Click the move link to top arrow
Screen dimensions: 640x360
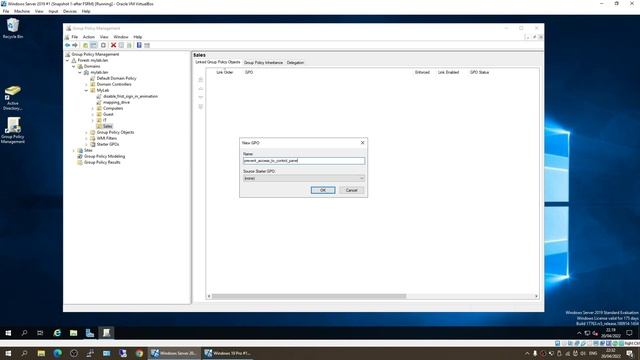tap(200, 80)
